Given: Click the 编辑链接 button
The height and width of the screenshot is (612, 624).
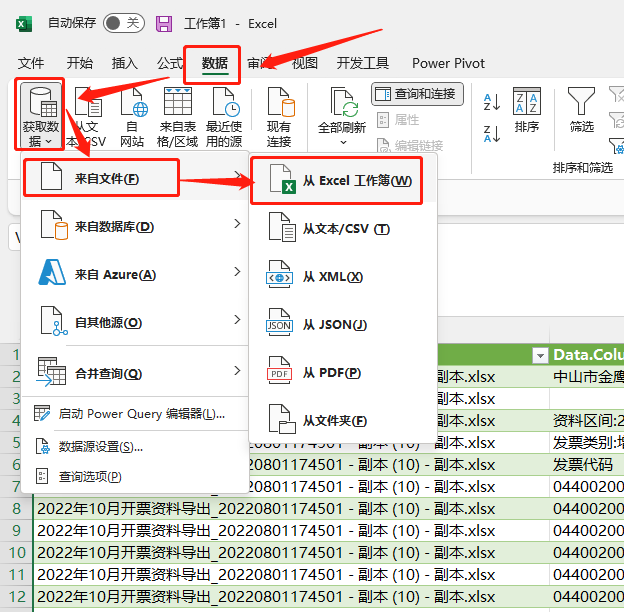Looking at the screenshot, I should click(x=410, y=146).
